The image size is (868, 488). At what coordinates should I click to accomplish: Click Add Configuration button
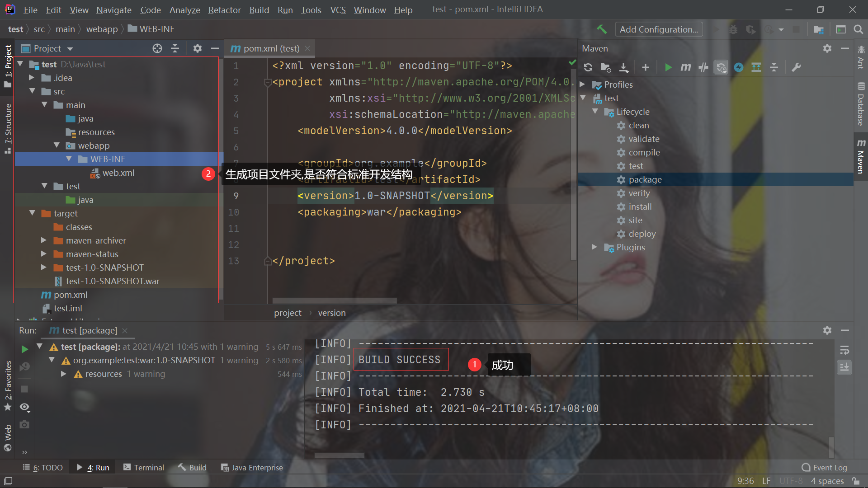click(658, 29)
